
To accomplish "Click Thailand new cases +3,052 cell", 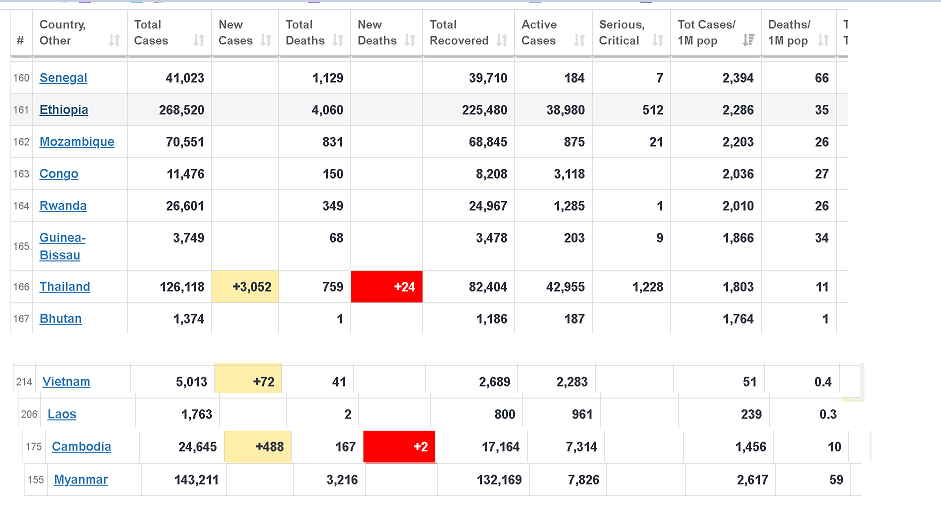I will pyautogui.click(x=245, y=286).
